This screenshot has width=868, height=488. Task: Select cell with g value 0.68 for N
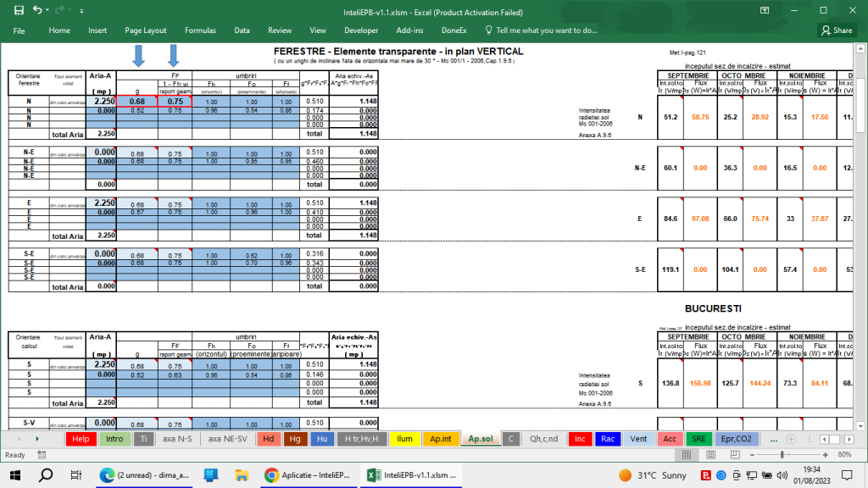pyautogui.click(x=137, y=101)
